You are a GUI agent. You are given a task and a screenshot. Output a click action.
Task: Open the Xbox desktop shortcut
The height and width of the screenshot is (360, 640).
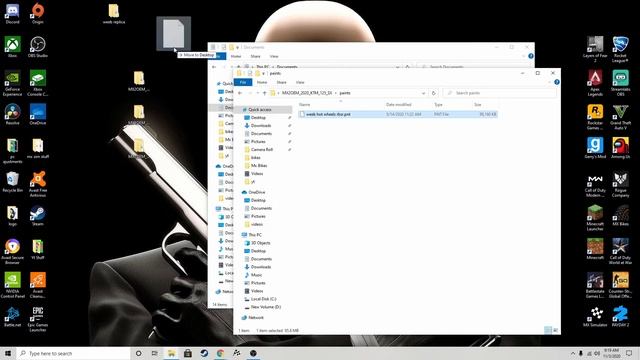[12, 47]
